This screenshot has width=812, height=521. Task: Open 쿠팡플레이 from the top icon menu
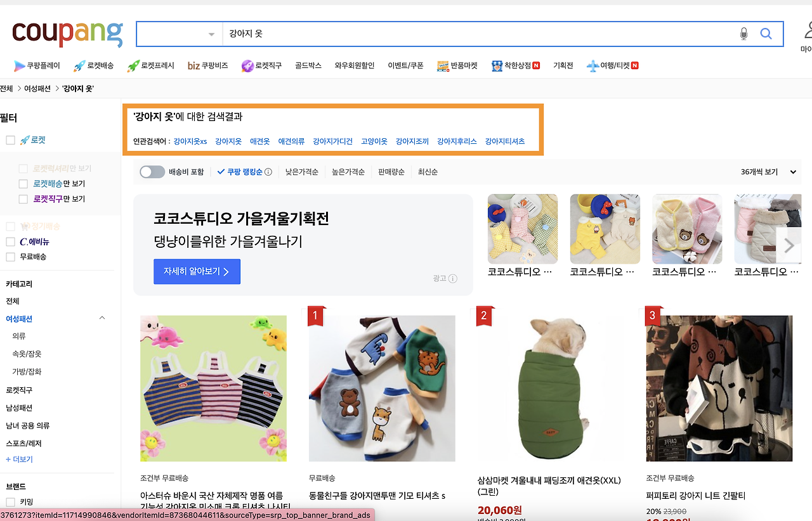pyautogui.click(x=37, y=65)
